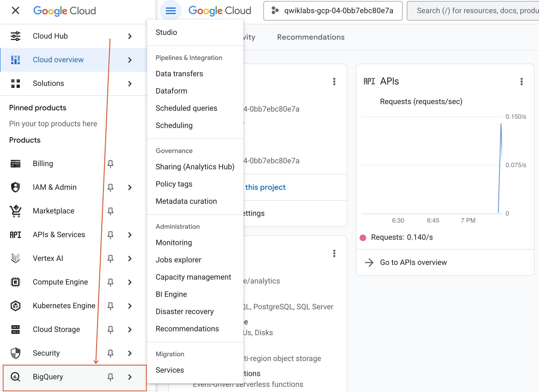Open Scheduled queries in BigQuery menu
This screenshot has width=539, height=392.
click(186, 108)
